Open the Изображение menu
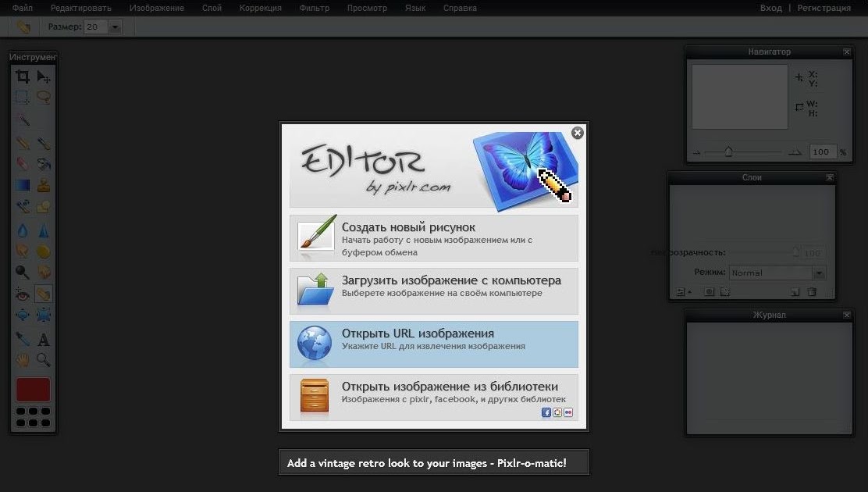This screenshot has height=492, width=868. pos(157,8)
